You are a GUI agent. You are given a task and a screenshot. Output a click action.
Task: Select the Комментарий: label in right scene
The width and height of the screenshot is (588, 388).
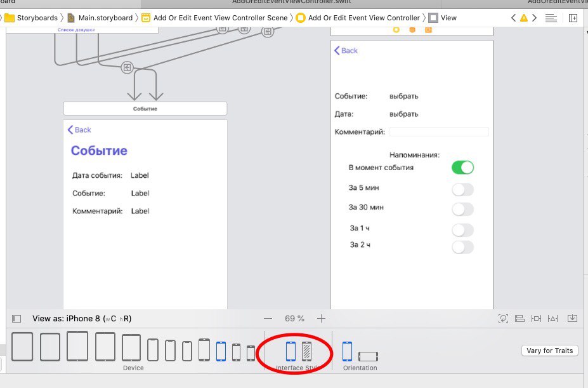(x=360, y=132)
